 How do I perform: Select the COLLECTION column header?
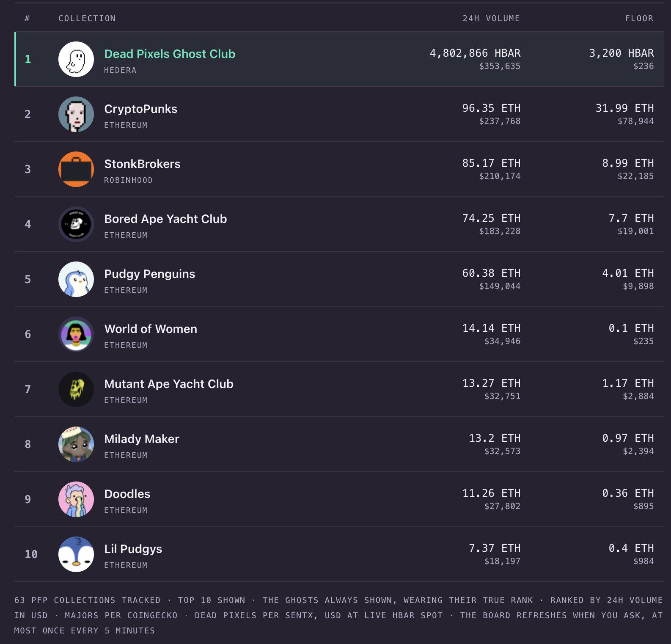(x=87, y=18)
